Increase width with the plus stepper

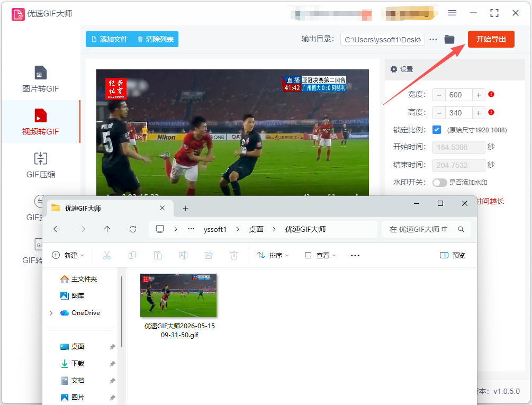[x=479, y=95]
